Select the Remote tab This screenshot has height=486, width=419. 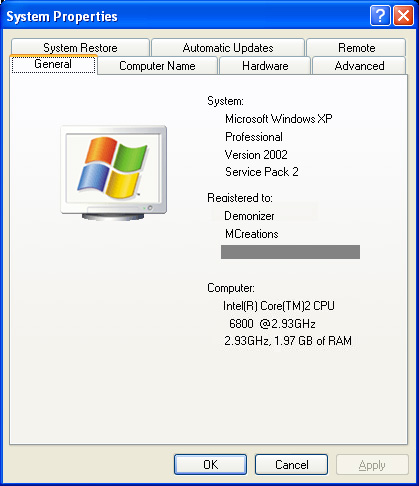pyautogui.click(x=356, y=48)
